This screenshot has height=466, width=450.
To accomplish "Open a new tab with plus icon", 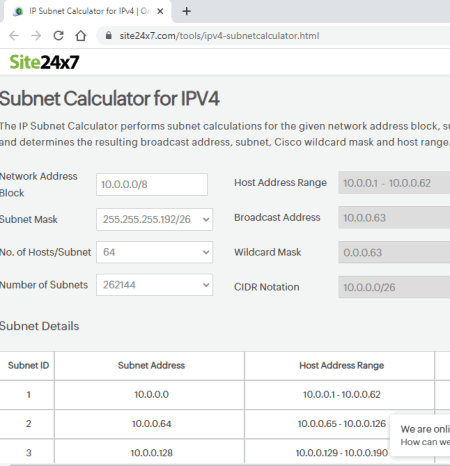I will (x=187, y=11).
